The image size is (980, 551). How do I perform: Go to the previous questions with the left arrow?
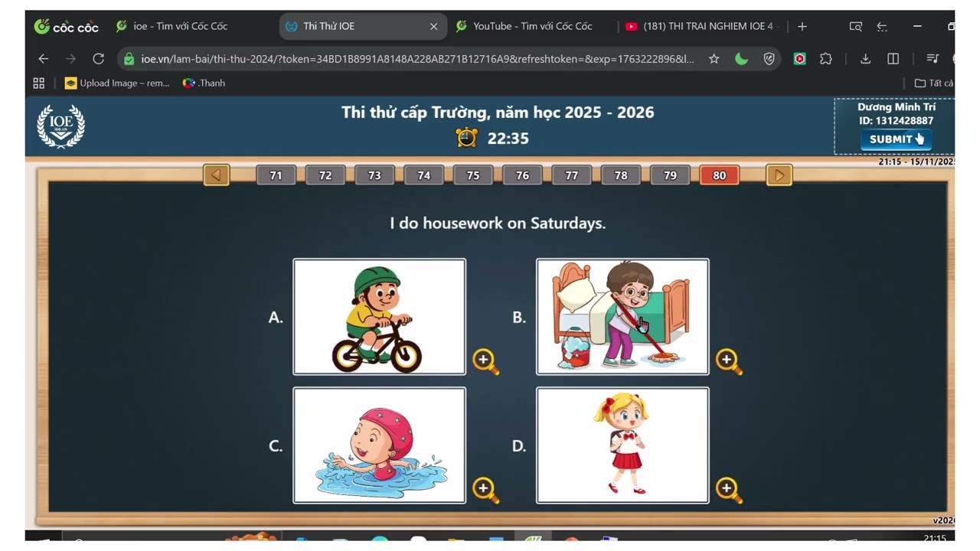pos(217,175)
